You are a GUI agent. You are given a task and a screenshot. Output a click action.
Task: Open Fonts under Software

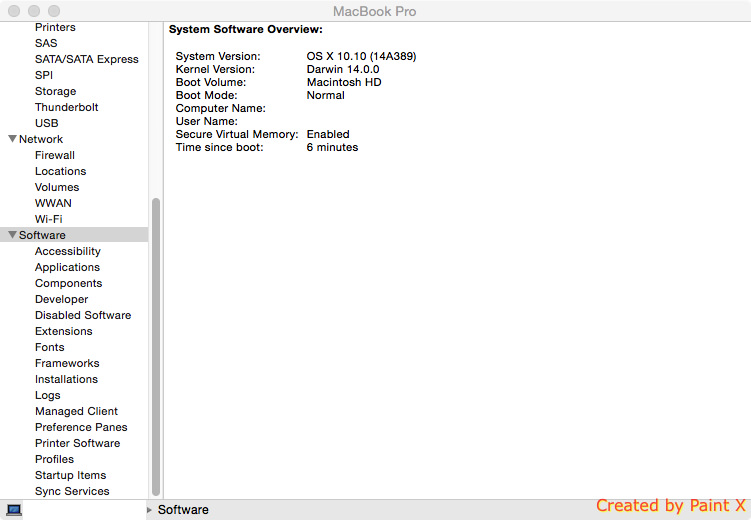pyautogui.click(x=49, y=347)
